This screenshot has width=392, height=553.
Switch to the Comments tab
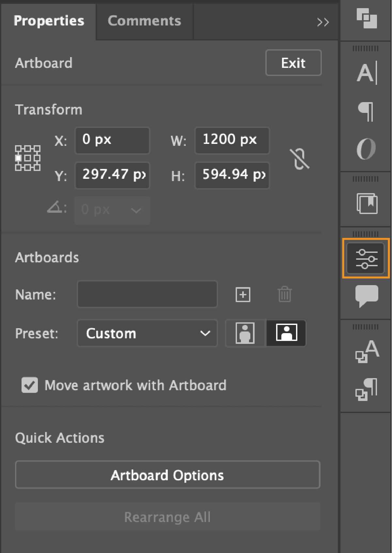click(144, 21)
